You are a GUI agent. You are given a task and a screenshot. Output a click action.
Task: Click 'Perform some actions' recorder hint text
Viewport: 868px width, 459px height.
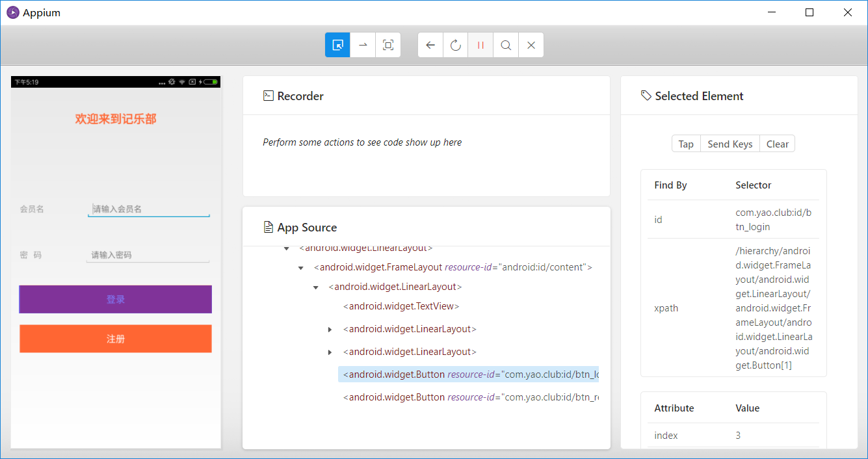[362, 142]
